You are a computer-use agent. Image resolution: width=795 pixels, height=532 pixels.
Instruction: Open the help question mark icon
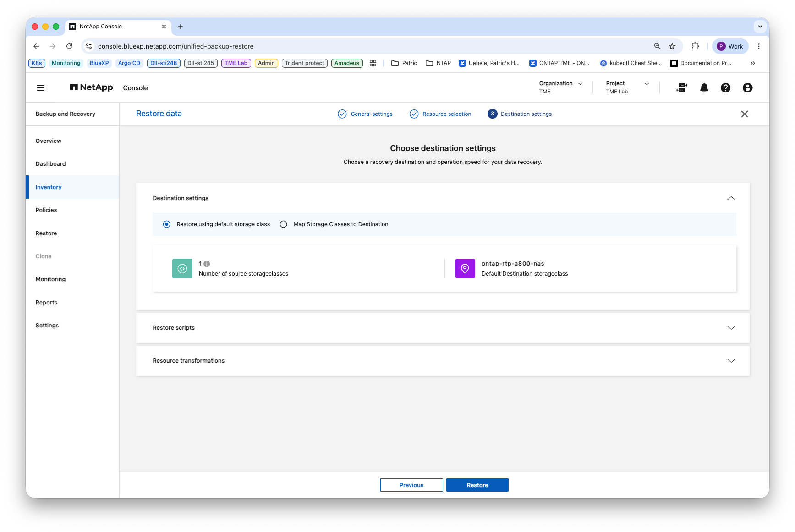[x=725, y=88]
